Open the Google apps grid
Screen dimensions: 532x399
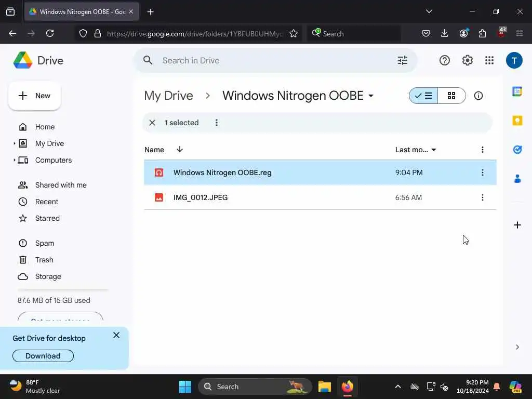pyautogui.click(x=489, y=60)
